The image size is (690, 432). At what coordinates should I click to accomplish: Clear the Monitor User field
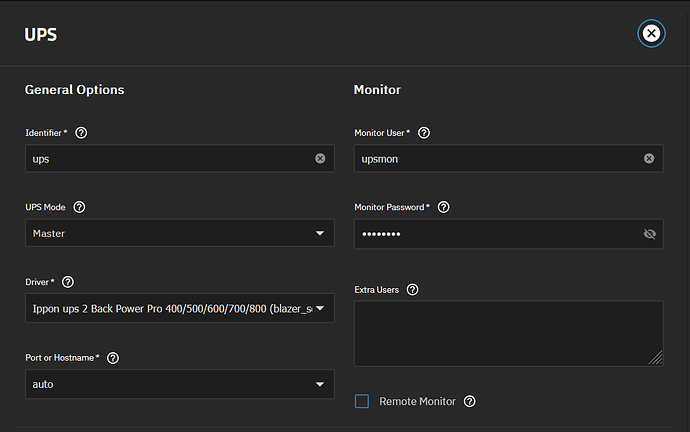point(649,158)
